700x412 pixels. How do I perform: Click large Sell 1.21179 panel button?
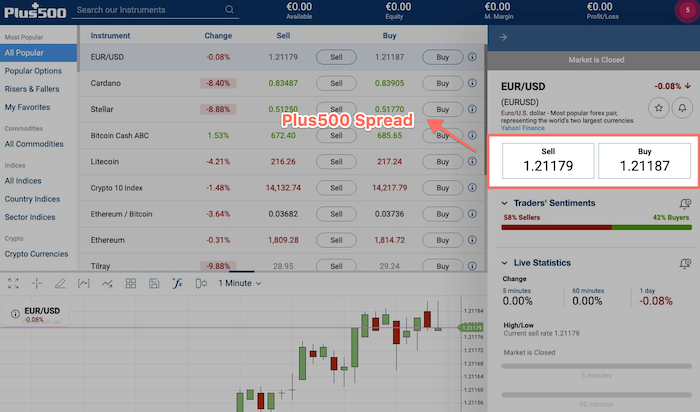548,161
